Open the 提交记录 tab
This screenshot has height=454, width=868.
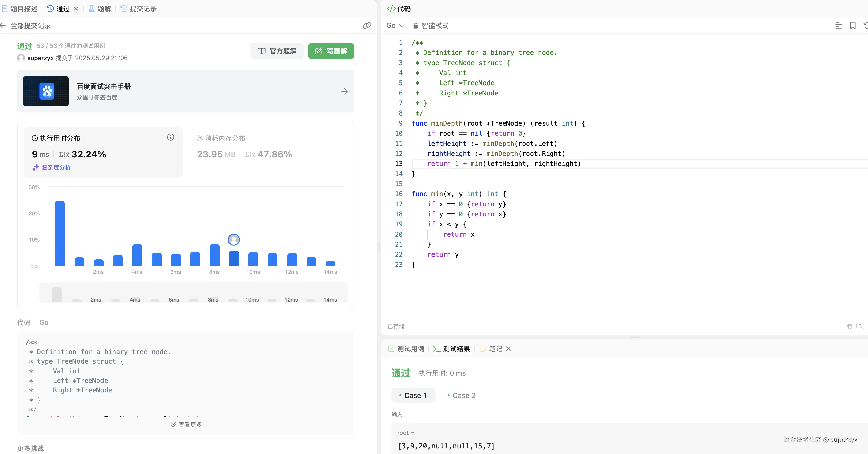tap(139, 9)
